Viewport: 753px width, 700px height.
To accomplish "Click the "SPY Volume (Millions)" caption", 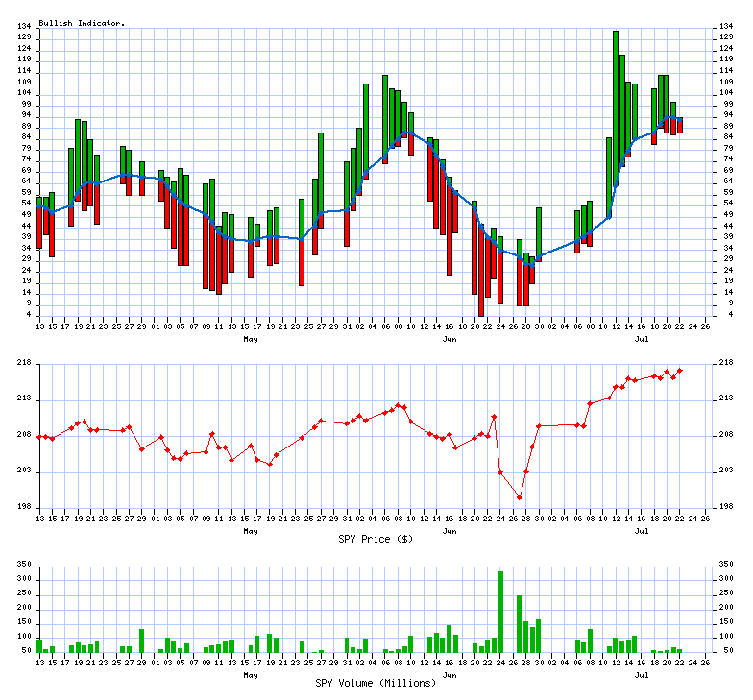I will pos(376,683).
